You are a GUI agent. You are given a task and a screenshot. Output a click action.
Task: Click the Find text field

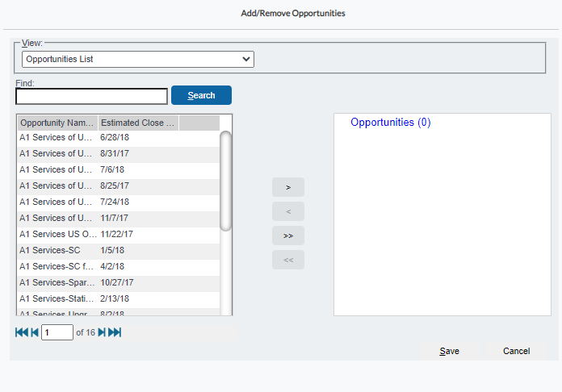pyautogui.click(x=91, y=96)
